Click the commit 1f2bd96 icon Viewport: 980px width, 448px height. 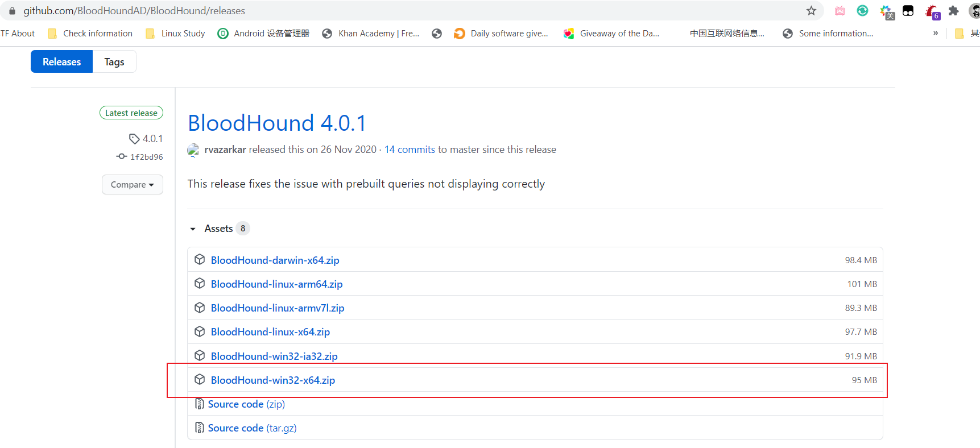(x=121, y=156)
